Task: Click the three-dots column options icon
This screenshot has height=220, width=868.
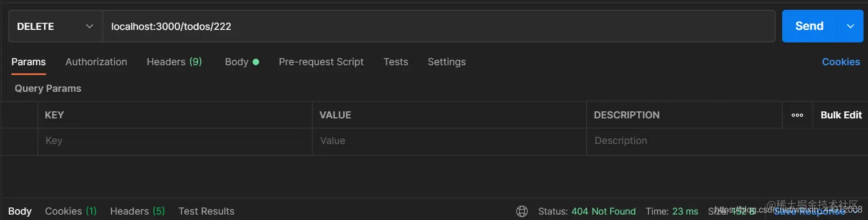Action: click(x=797, y=115)
